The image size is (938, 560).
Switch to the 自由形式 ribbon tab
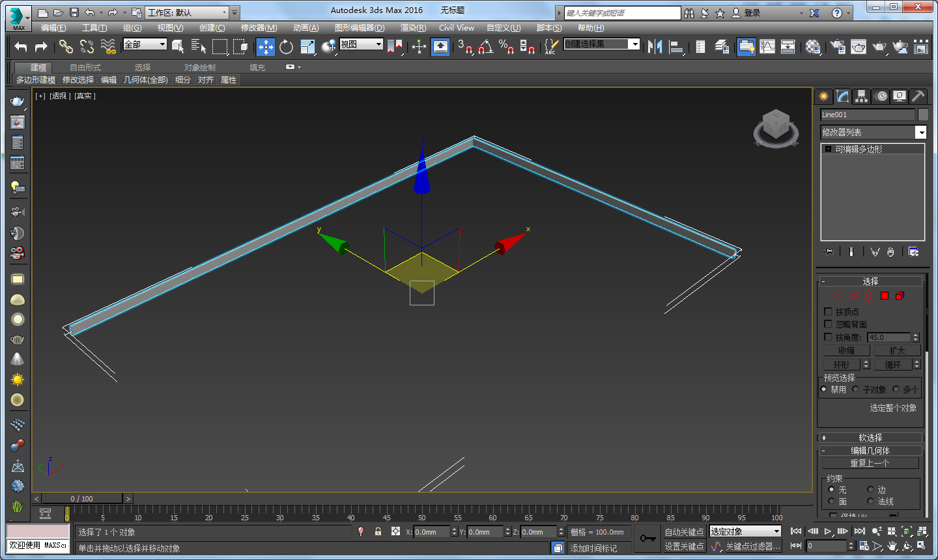(x=85, y=67)
